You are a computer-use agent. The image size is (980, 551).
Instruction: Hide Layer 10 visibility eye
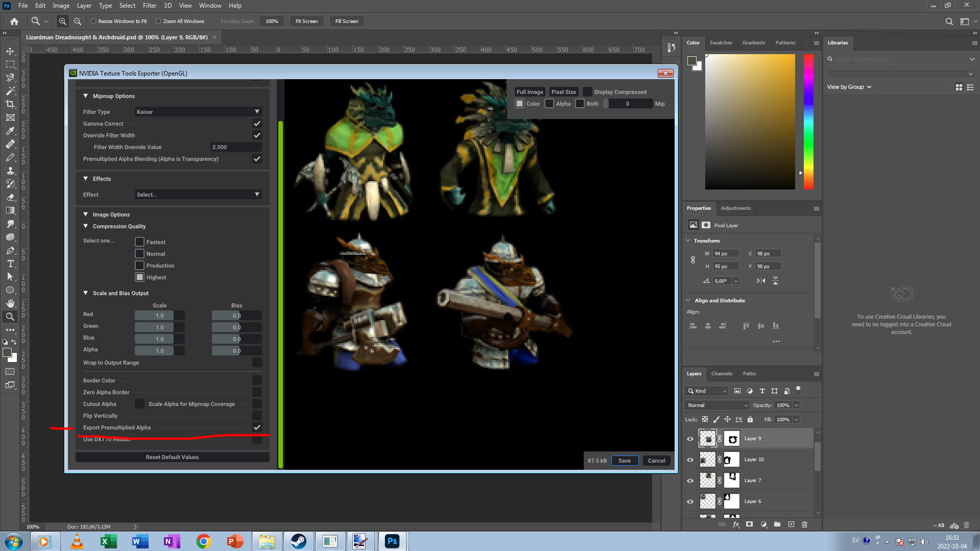[690, 460]
